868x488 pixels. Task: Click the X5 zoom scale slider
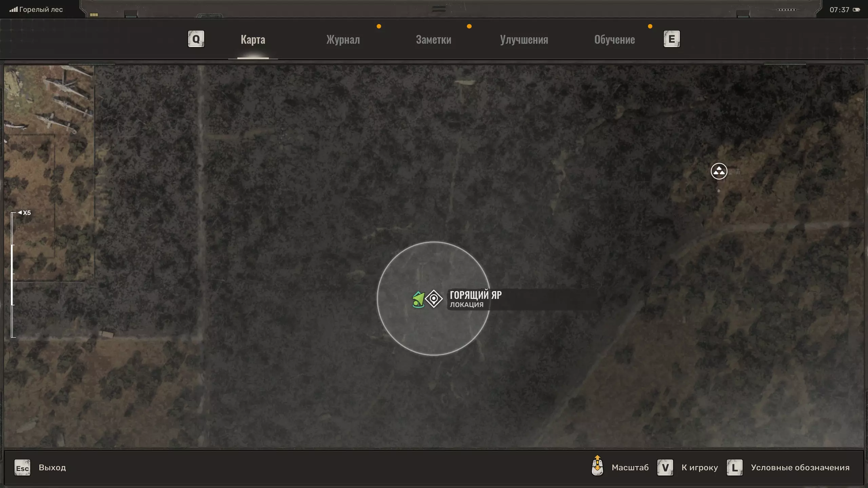coord(13,274)
